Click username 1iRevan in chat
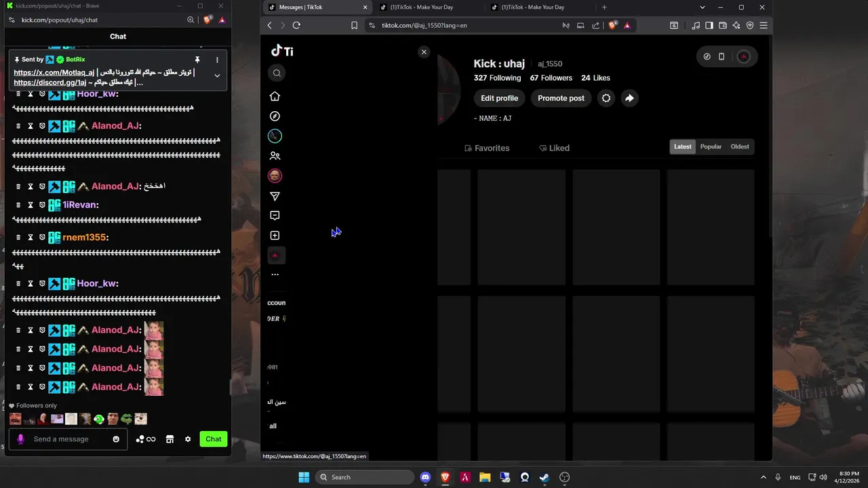Screen dimensions: 868x488 pos(81,205)
